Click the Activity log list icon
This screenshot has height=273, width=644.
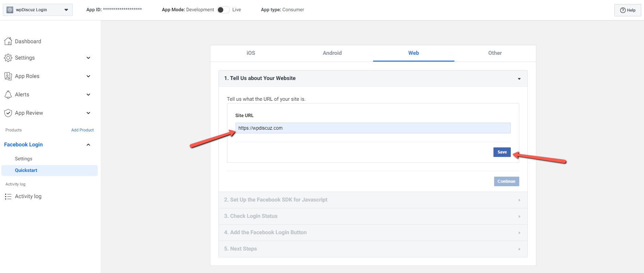pos(8,196)
